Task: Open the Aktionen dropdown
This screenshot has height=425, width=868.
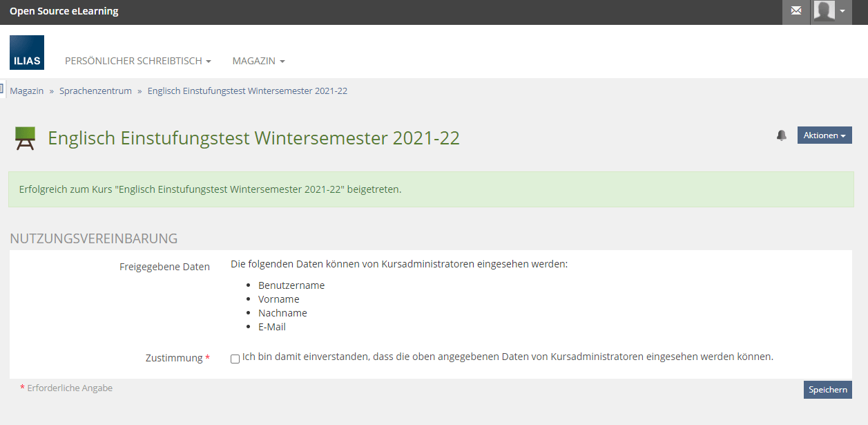Action: [824, 135]
